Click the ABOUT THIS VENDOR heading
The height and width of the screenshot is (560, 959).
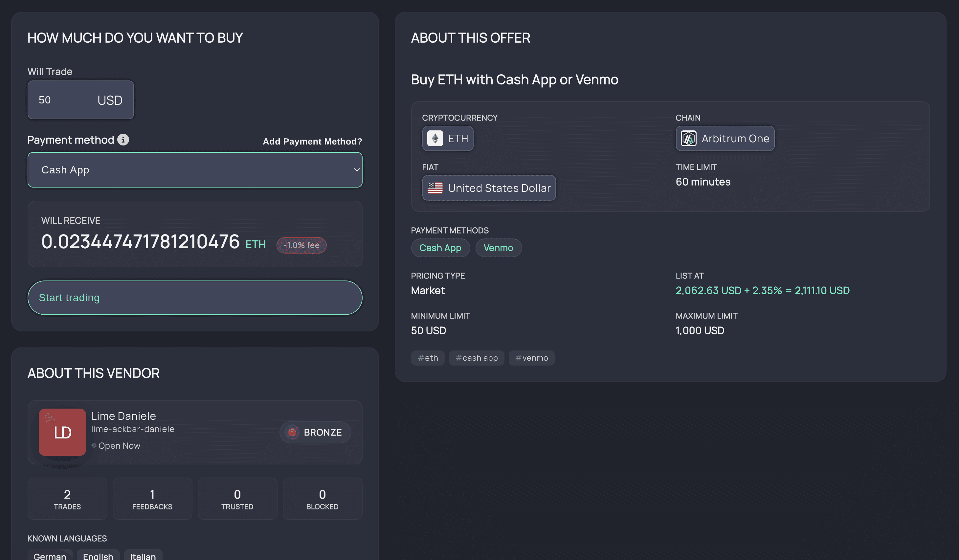coord(94,373)
